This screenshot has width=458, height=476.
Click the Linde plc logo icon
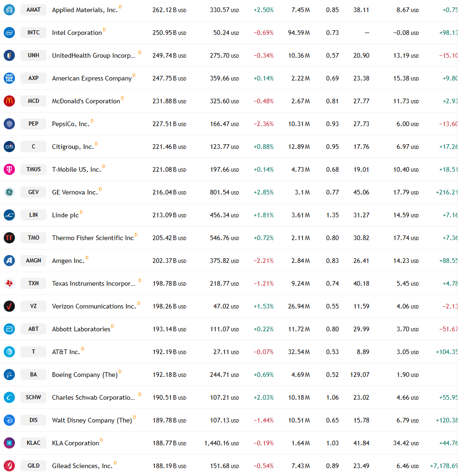click(x=9, y=215)
